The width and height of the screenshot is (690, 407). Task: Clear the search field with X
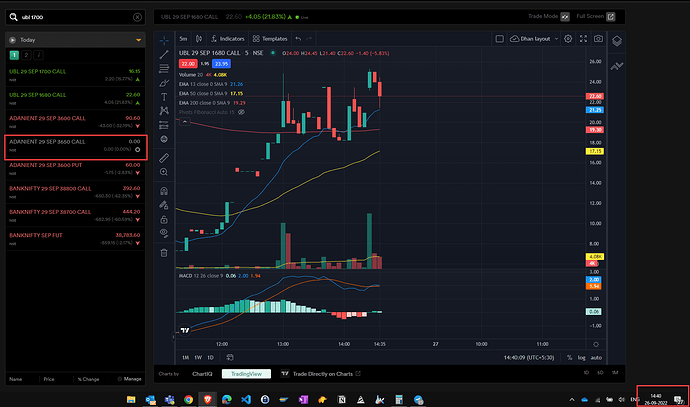(x=137, y=17)
